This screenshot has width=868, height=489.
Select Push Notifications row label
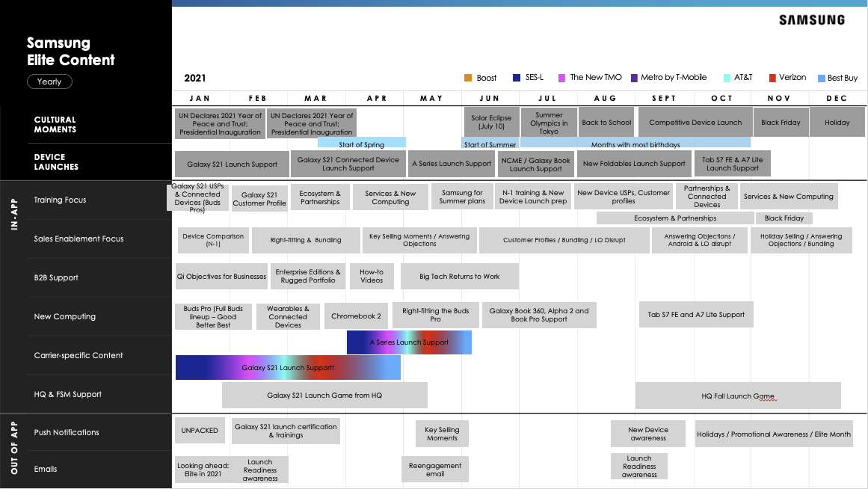tap(67, 432)
